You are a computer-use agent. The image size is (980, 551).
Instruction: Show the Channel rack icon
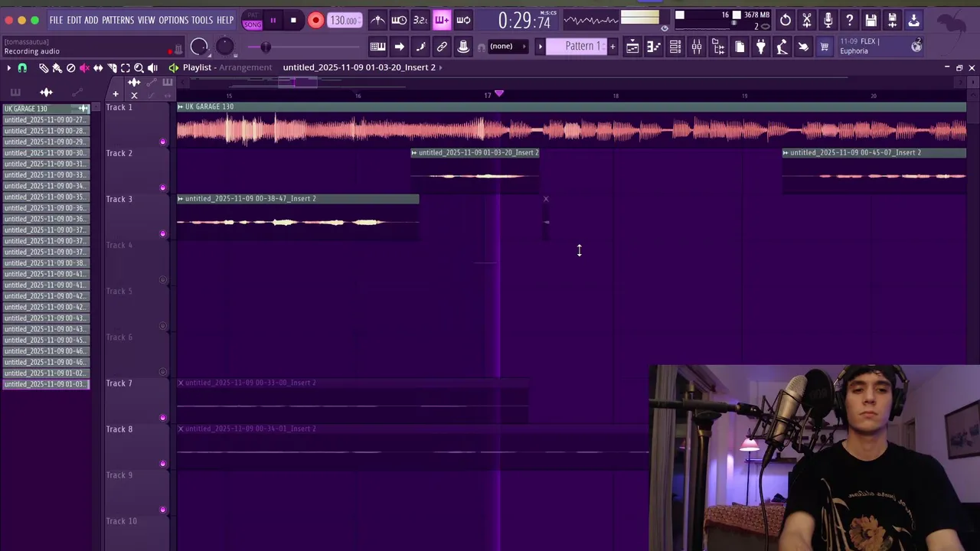[675, 47]
